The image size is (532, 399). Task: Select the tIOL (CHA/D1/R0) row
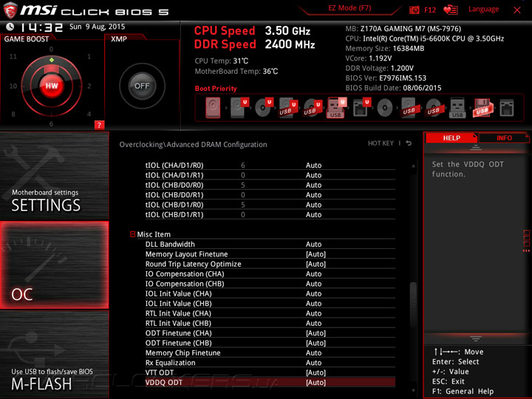pyautogui.click(x=270, y=166)
